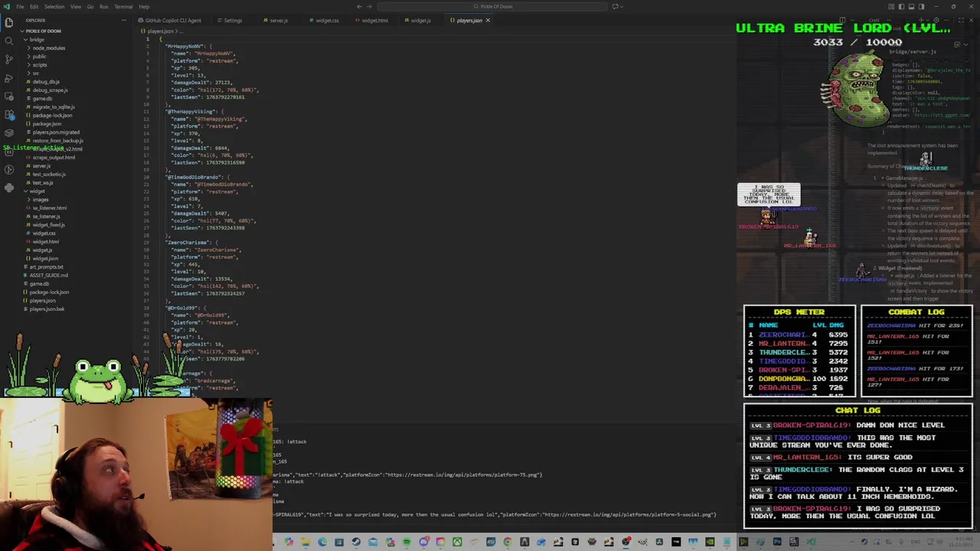Open se_listener.html in the explorer
Image resolution: width=980 pixels, height=551 pixels.
50,207
